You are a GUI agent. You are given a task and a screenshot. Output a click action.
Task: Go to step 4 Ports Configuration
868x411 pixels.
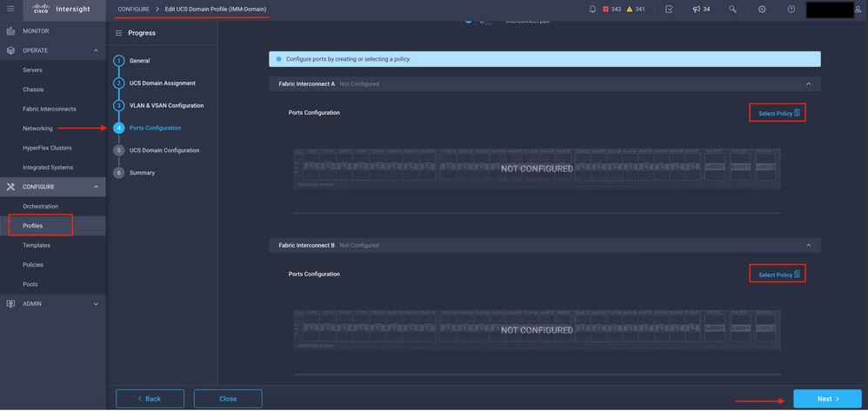[148, 128]
